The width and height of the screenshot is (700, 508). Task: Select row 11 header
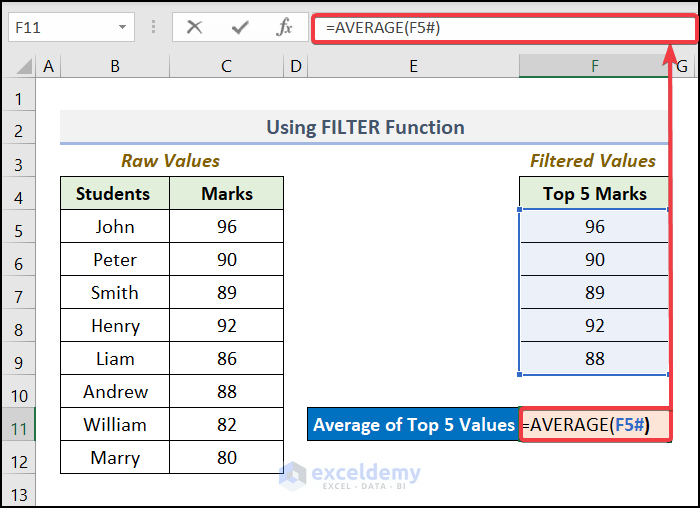[18, 425]
